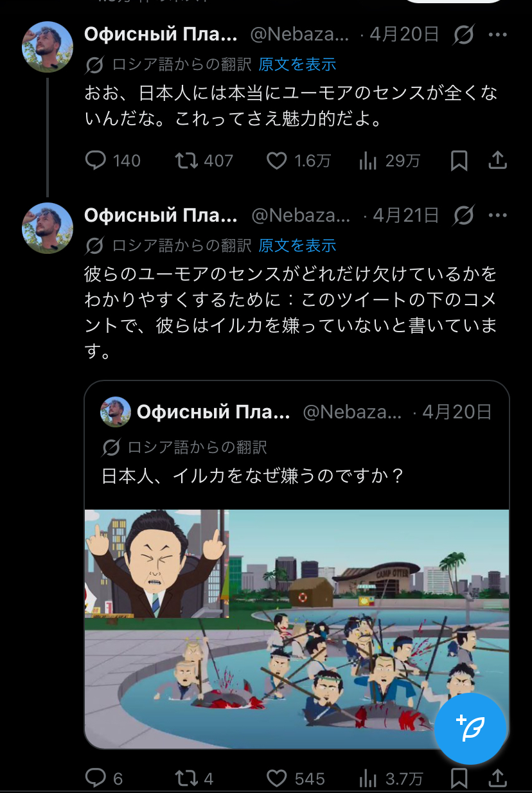Share the first tweet

498,161
